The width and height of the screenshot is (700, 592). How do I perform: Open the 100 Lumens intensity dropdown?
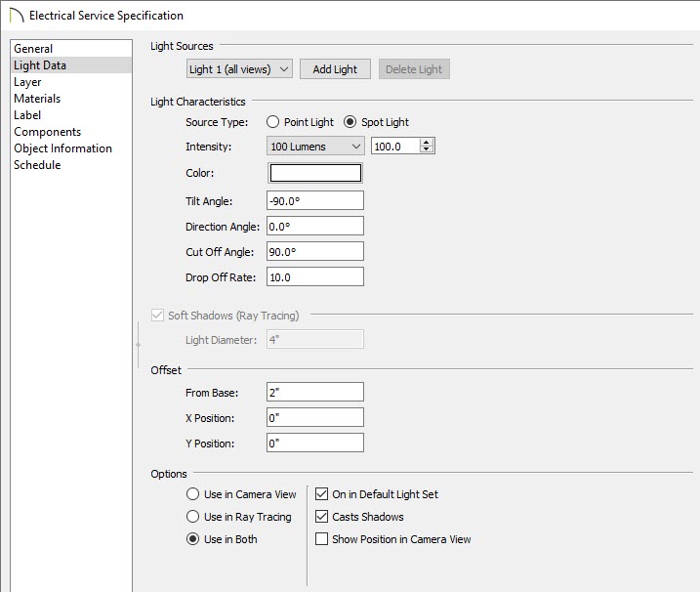(x=315, y=147)
